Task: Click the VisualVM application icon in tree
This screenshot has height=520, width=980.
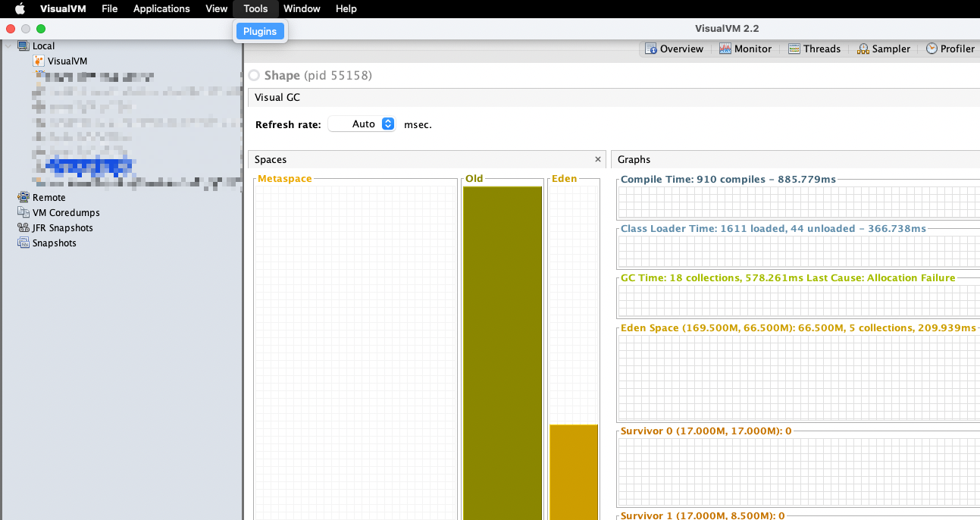Action: [x=39, y=61]
